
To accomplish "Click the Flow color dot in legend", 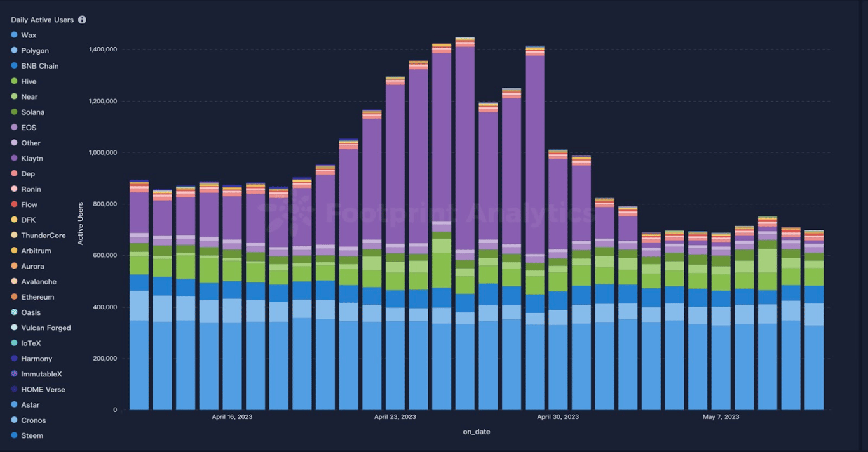I will click(x=15, y=204).
